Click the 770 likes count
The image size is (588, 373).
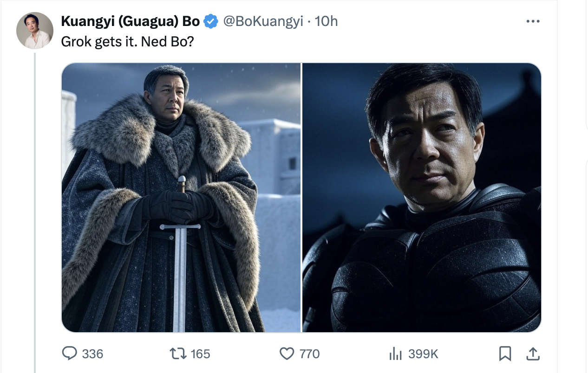tap(310, 354)
